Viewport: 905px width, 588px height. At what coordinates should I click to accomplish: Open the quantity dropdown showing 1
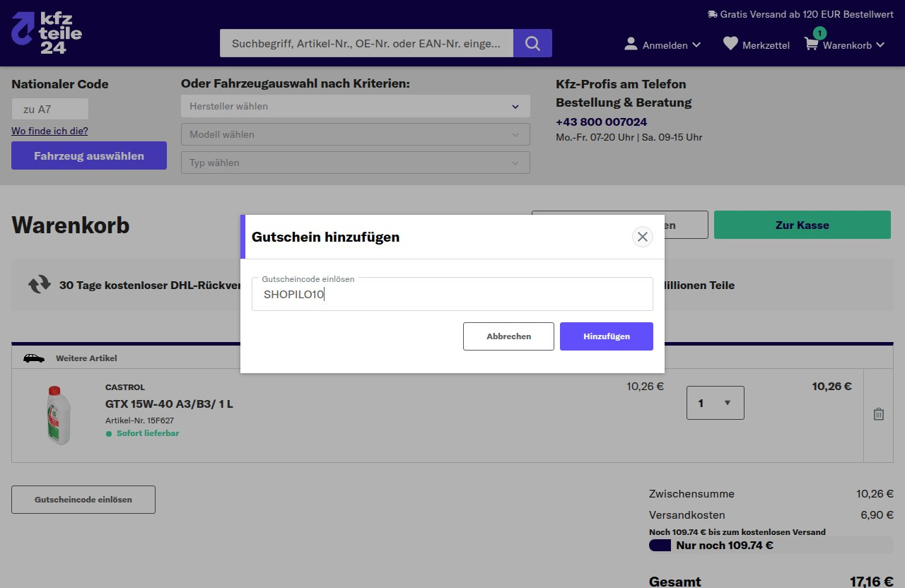click(x=716, y=403)
